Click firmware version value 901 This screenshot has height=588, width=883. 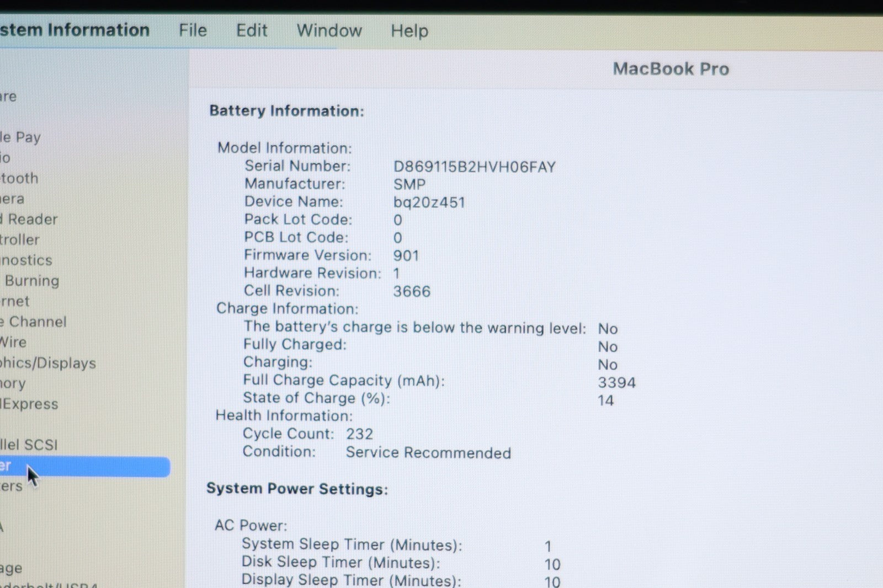[406, 255]
